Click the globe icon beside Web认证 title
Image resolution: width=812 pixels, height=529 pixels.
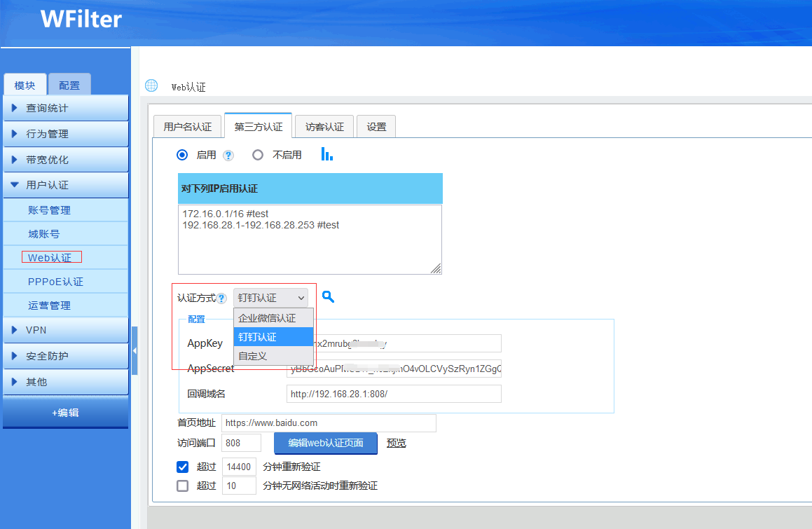click(151, 85)
